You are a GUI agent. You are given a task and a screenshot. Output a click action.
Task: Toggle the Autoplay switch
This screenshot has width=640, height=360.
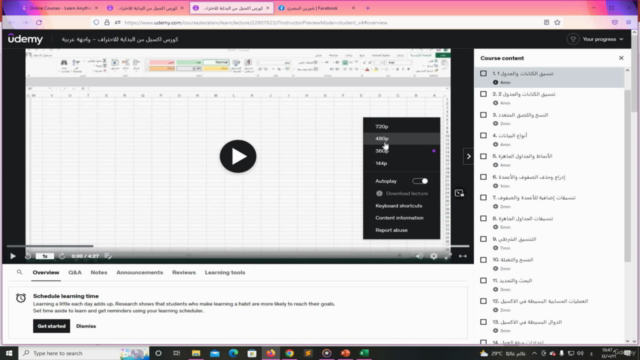[420, 181]
